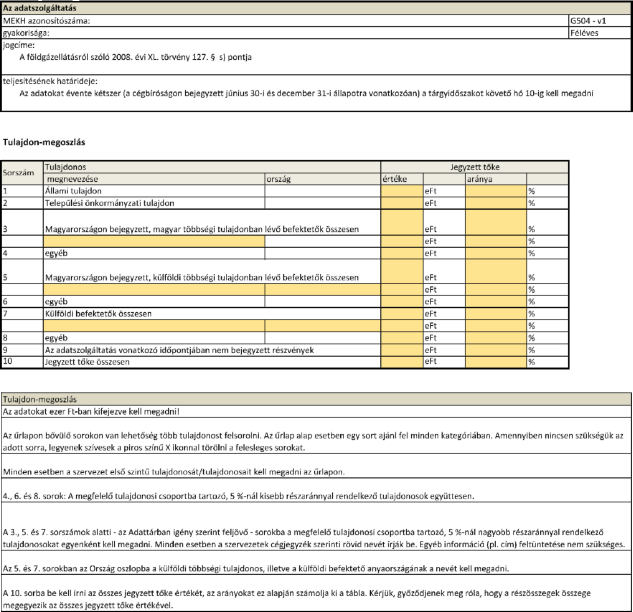Click the 'G504 - v1' identifier cell
Screen dimensions: 633x612
[x=599, y=21]
